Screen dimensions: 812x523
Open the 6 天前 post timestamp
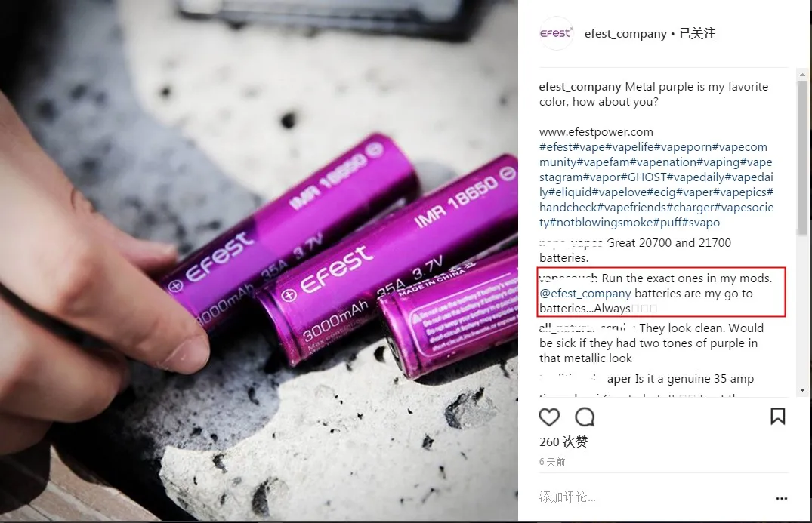(x=552, y=462)
